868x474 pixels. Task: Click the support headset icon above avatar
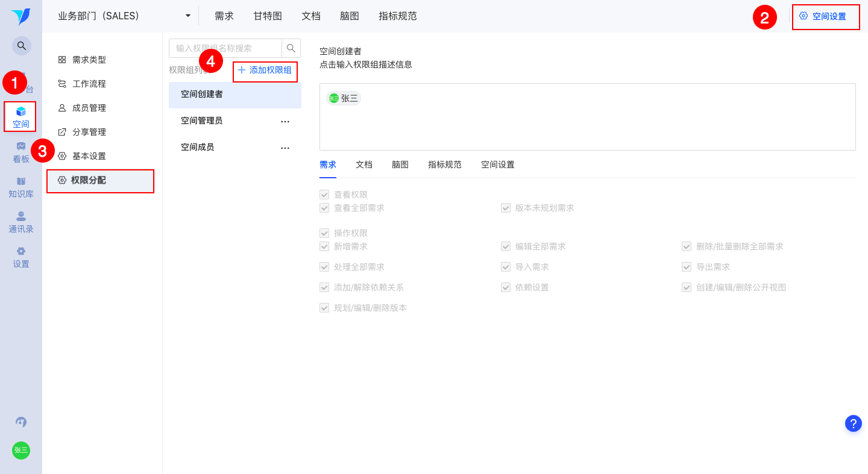coord(21,422)
